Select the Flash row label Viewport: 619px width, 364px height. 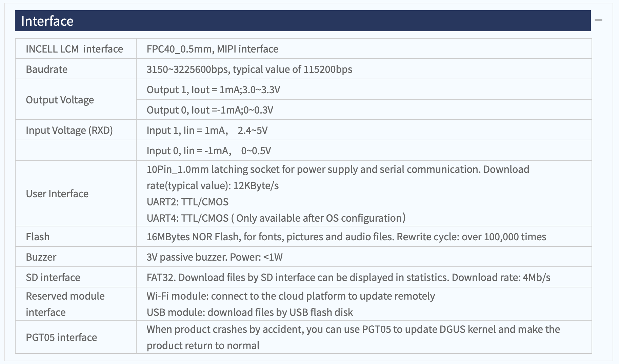(38, 237)
